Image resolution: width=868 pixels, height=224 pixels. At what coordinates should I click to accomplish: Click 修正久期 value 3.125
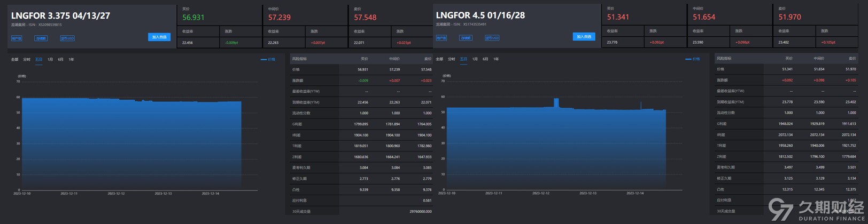789,178
